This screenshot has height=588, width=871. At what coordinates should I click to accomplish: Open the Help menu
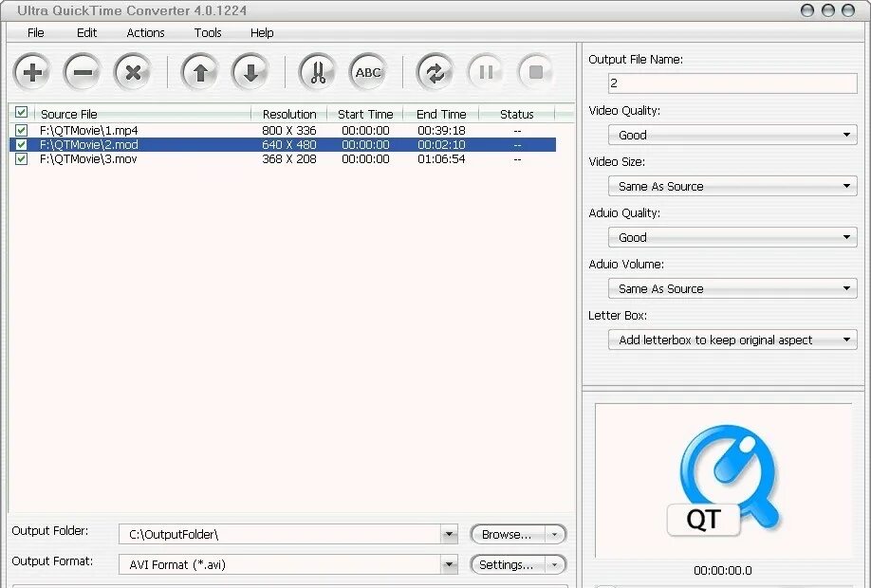pyautogui.click(x=262, y=33)
